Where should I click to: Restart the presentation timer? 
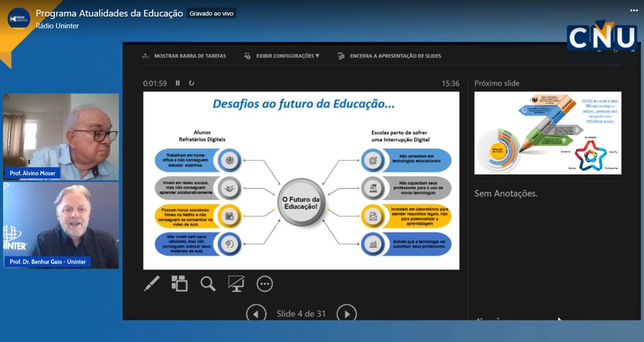(x=192, y=83)
